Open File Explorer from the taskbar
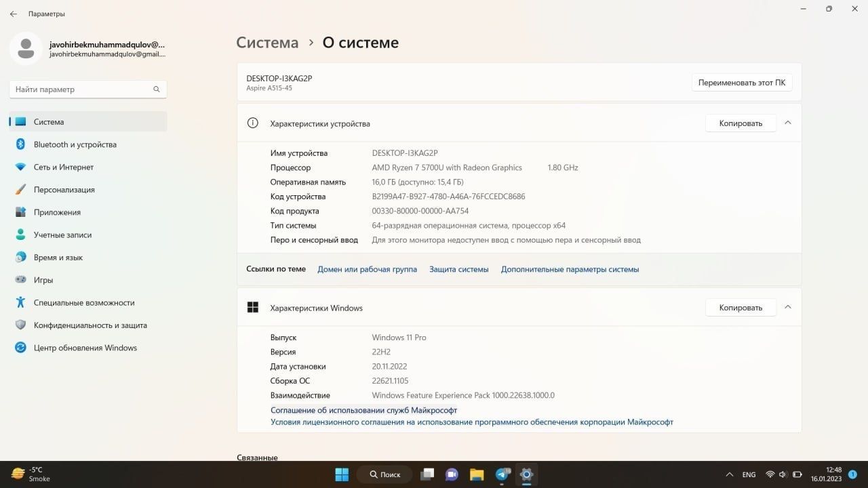The image size is (868, 488). (477, 474)
